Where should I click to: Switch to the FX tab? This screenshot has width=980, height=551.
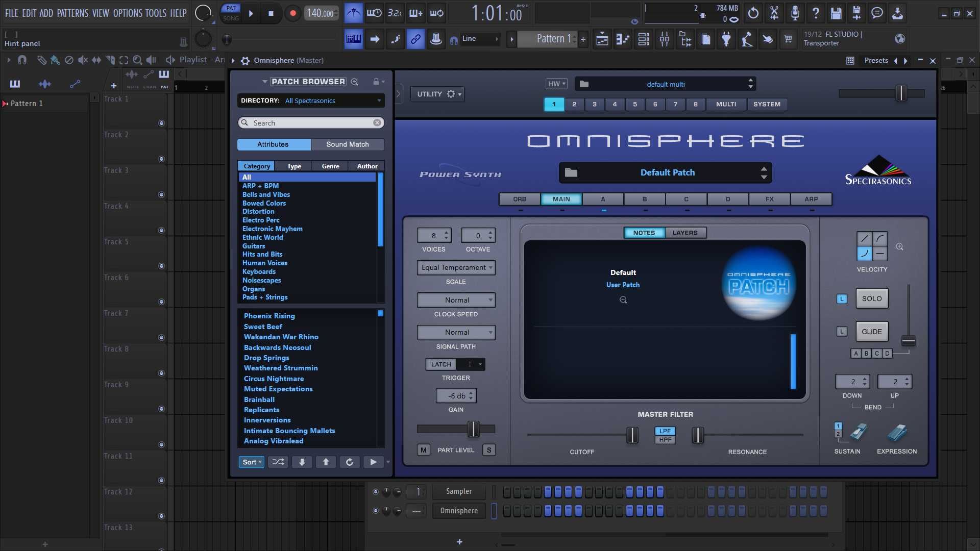click(769, 199)
